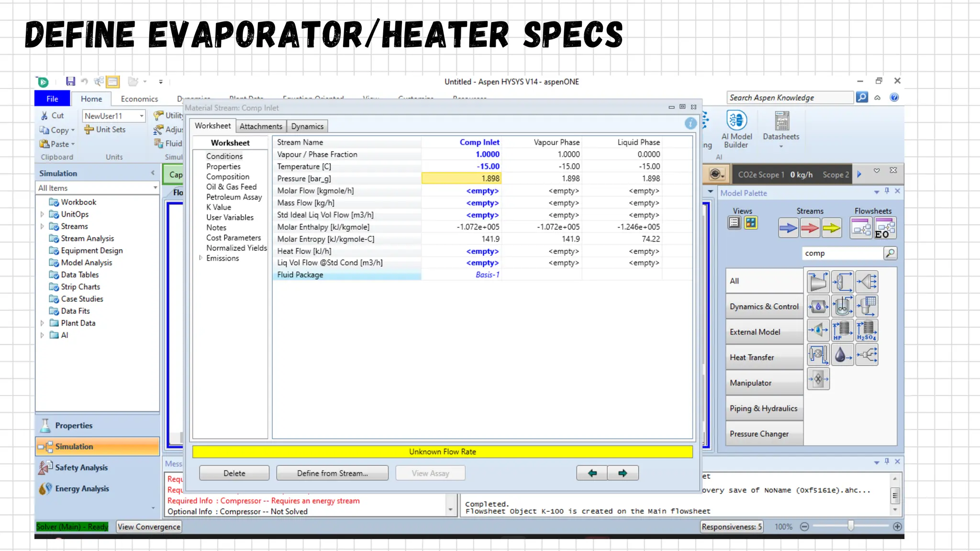Select the red energy stream arrow

(x=810, y=228)
